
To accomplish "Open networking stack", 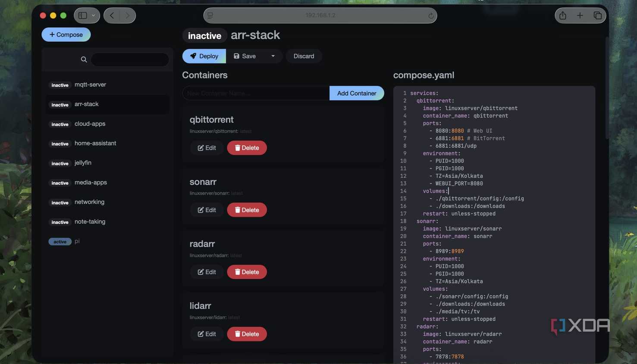I will [x=107, y=202].
